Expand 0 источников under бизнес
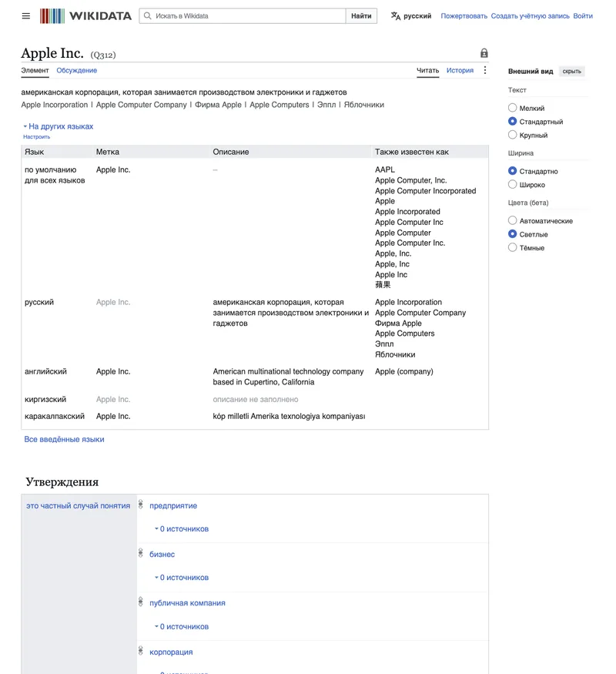 pyautogui.click(x=182, y=577)
